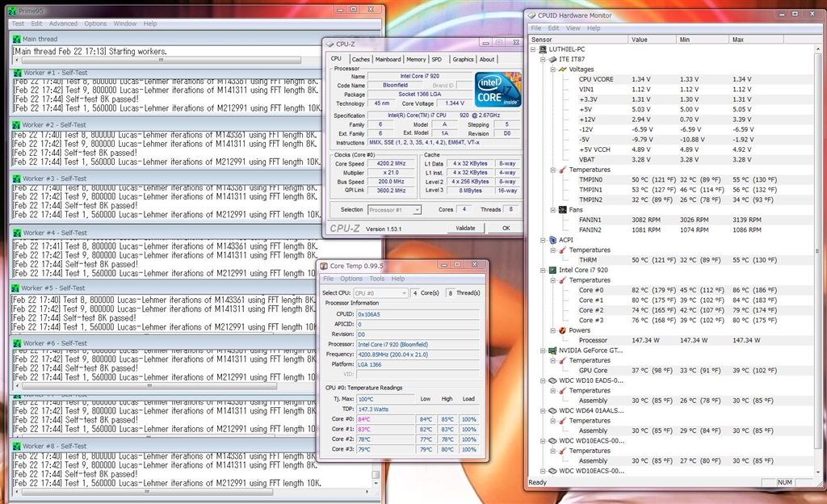The image size is (827, 504).
Task: Open the Test menu in Prime95
Action: pos(18,23)
